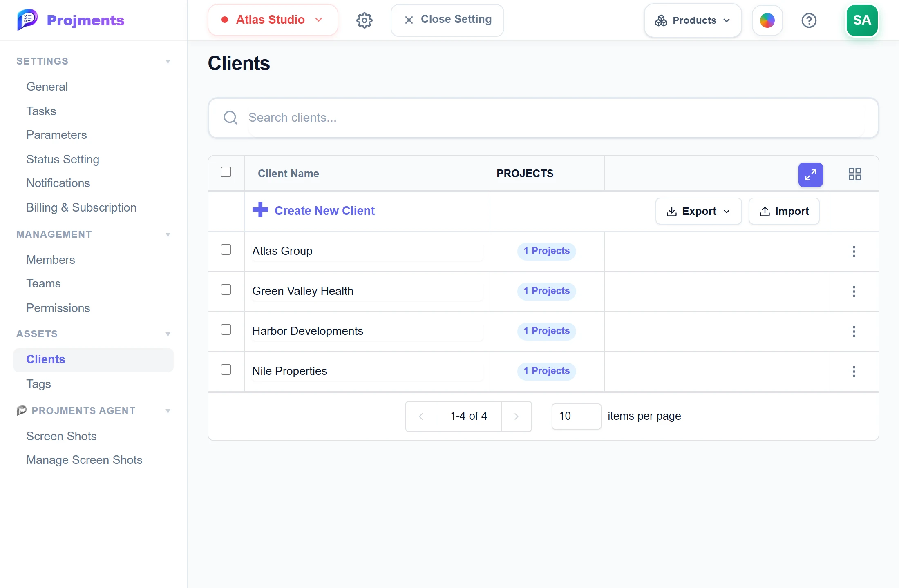This screenshot has width=899, height=588.
Task: Click the search magnifier icon
Action: coord(230,118)
